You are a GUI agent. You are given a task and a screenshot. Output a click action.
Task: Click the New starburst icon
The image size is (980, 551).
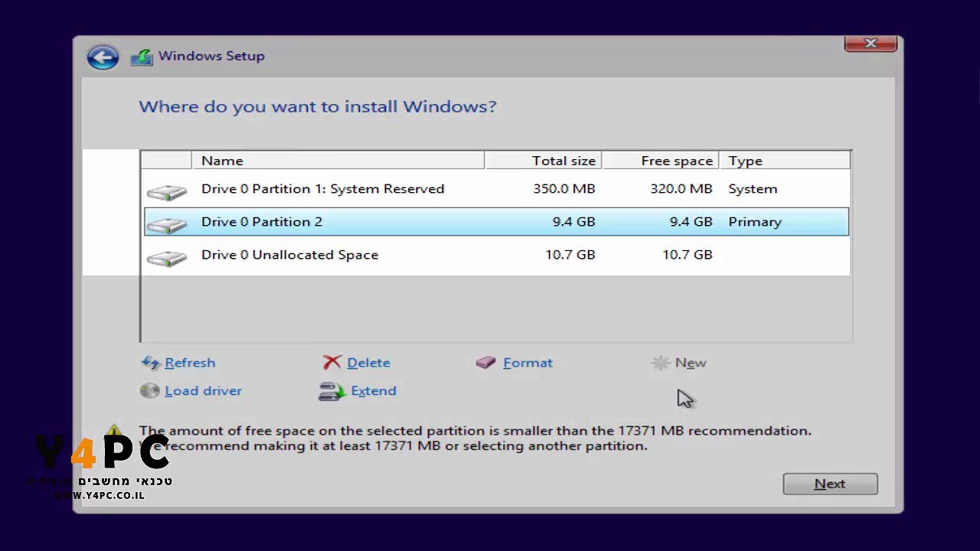[x=660, y=363]
